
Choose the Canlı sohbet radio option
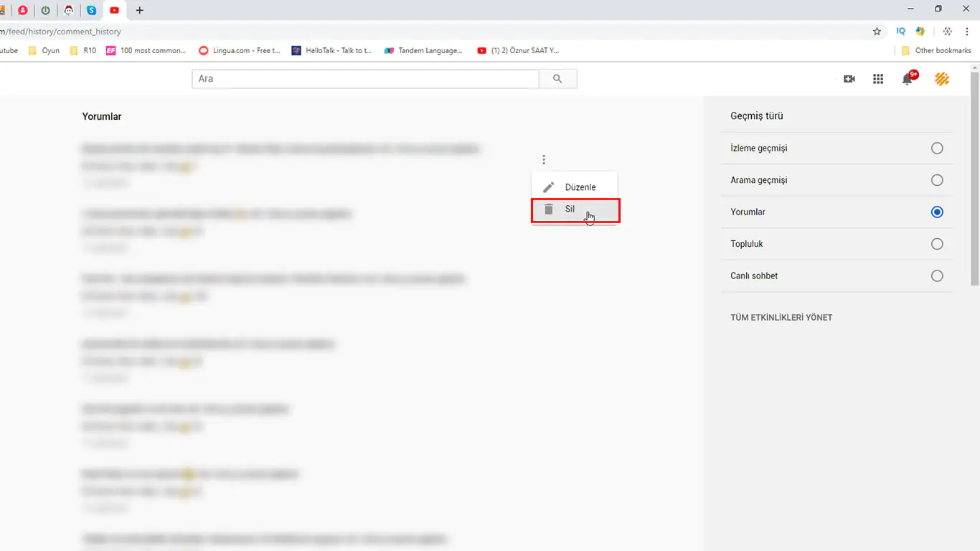click(x=937, y=275)
